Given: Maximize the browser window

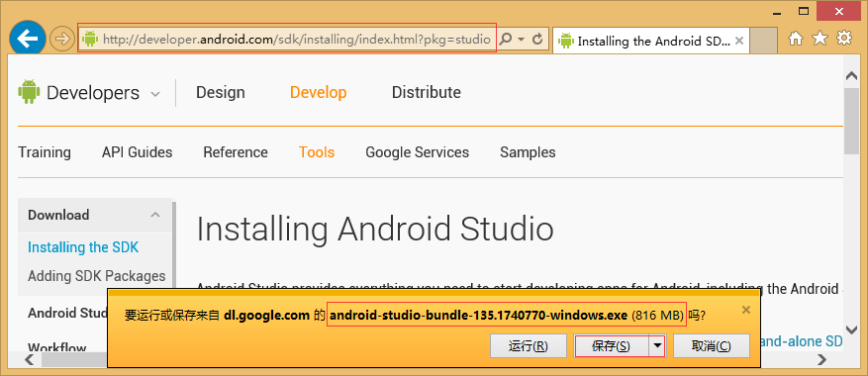Looking at the screenshot, I should click(x=804, y=11).
